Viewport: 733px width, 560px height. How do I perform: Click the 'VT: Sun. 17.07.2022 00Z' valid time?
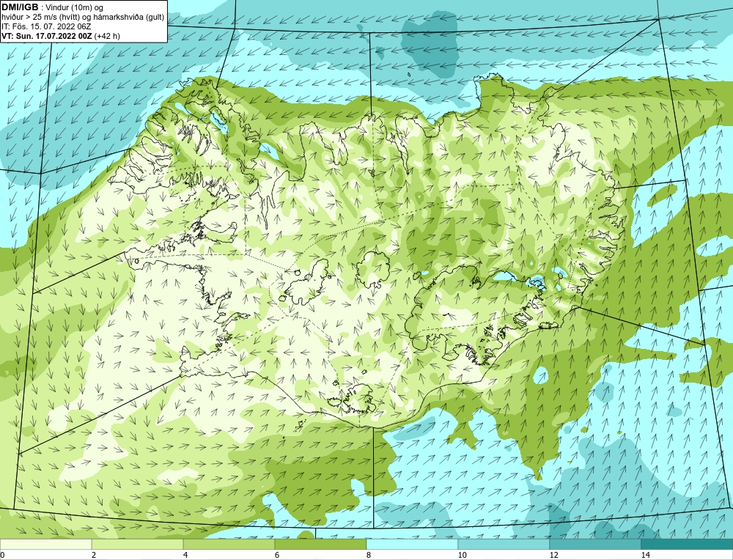(47, 36)
